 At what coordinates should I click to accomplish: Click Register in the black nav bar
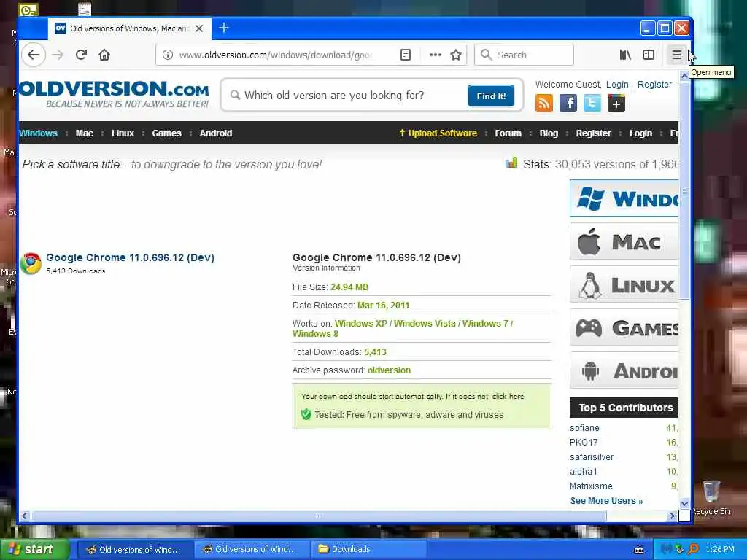click(x=593, y=133)
